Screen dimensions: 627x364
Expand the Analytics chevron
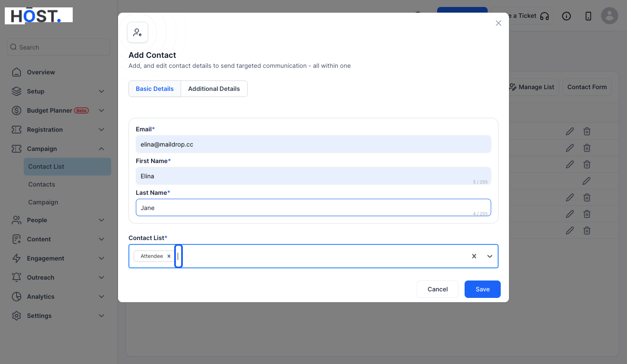point(101,297)
